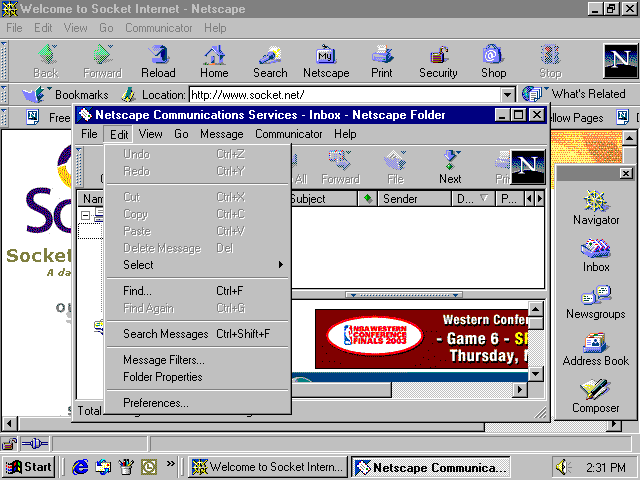Open Preferences... from Edit menu
The width and height of the screenshot is (640, 480).
pyautogui.click(x=197, y=403)
